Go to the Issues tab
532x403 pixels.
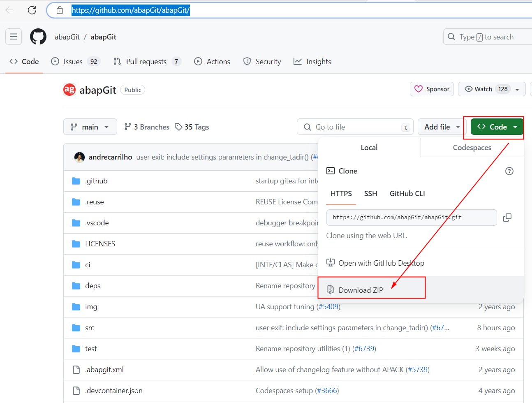click(x=75, y=61)
